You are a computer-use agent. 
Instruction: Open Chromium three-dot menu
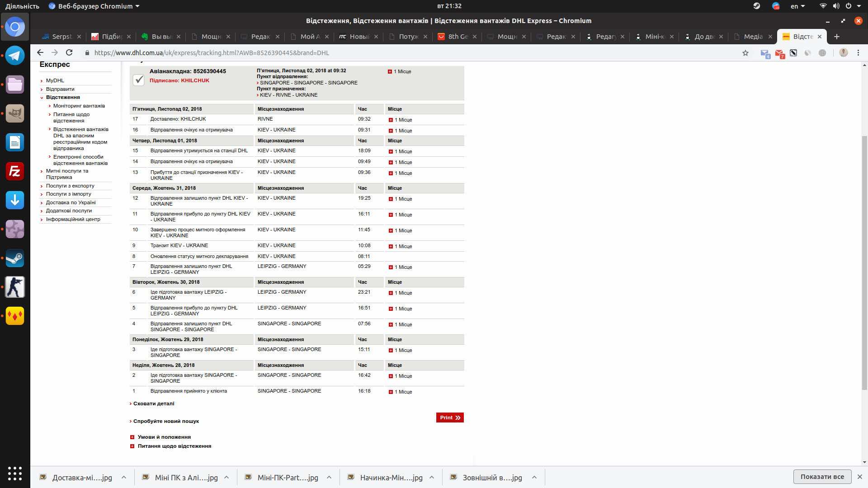pyautogui.click(x=858, y=53)
